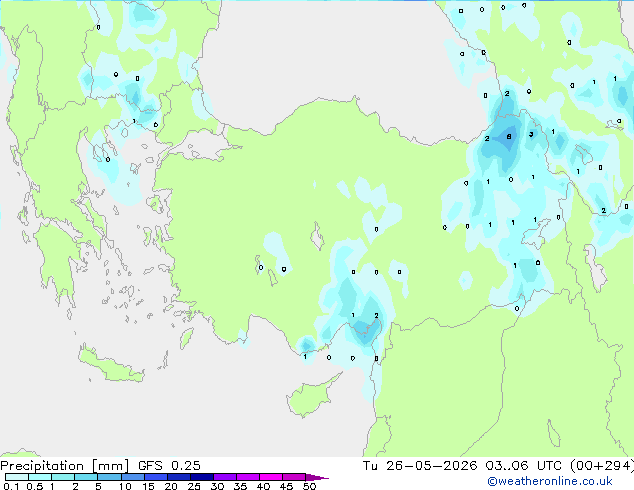The height and width of the screenshot is (490, 634).
Task: Click the legend value '25'
Action: (194, 486)
